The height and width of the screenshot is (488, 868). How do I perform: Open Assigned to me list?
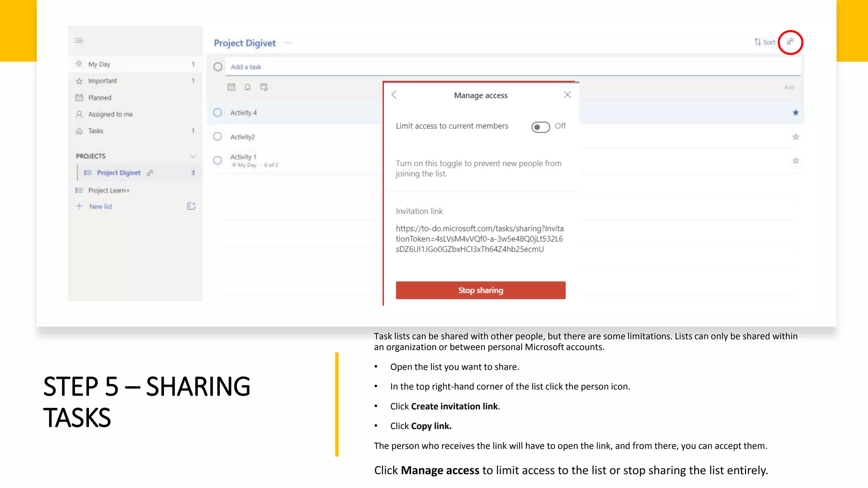135,114
